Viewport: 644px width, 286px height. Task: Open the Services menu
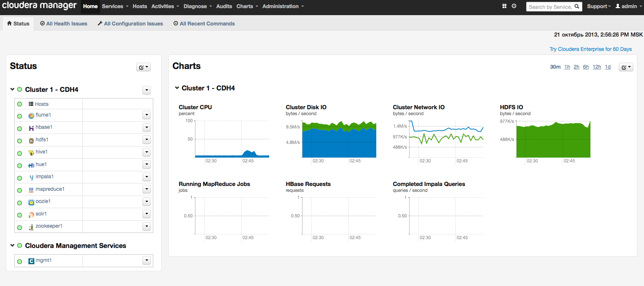point(115,6)
